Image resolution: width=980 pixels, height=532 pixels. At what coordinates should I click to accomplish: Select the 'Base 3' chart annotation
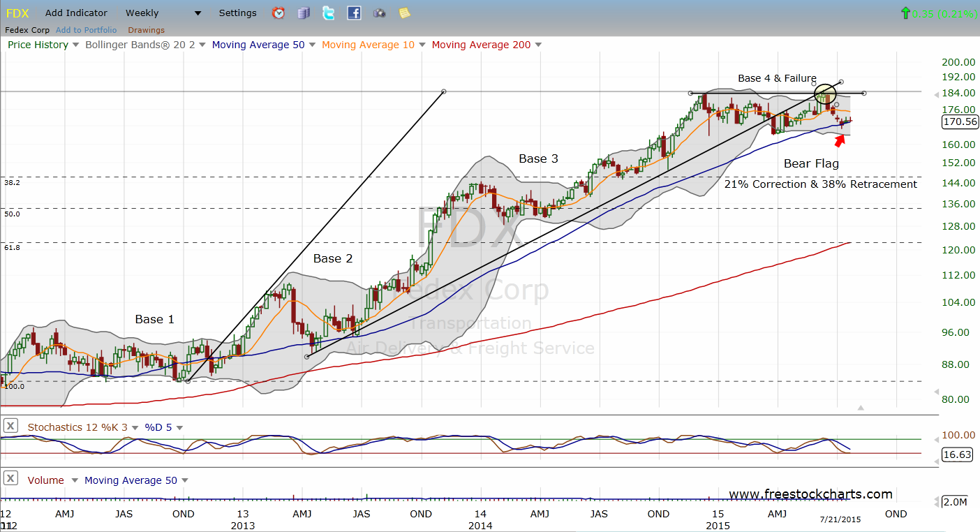coord(538,158)
